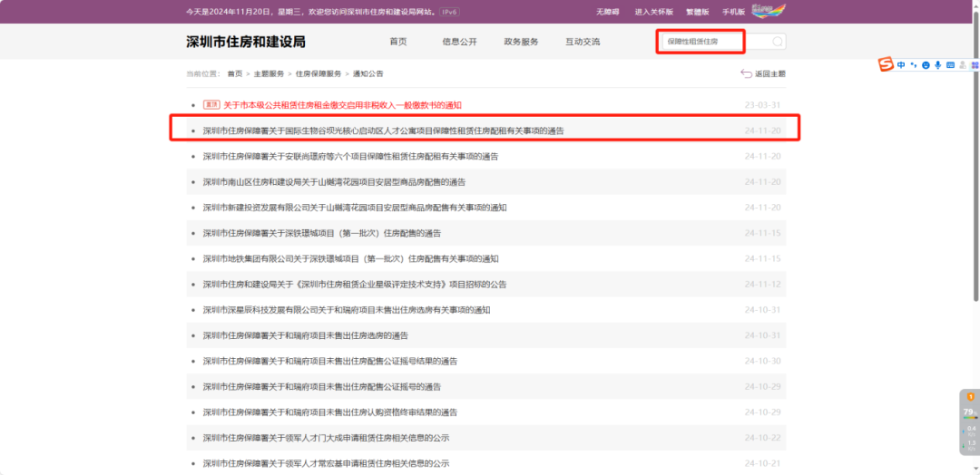The height and width of the screenshot is (475, 980).
Task: Open 住房租赁企业星级评定技术支持 招标 notice
Action: pos(355,284)
